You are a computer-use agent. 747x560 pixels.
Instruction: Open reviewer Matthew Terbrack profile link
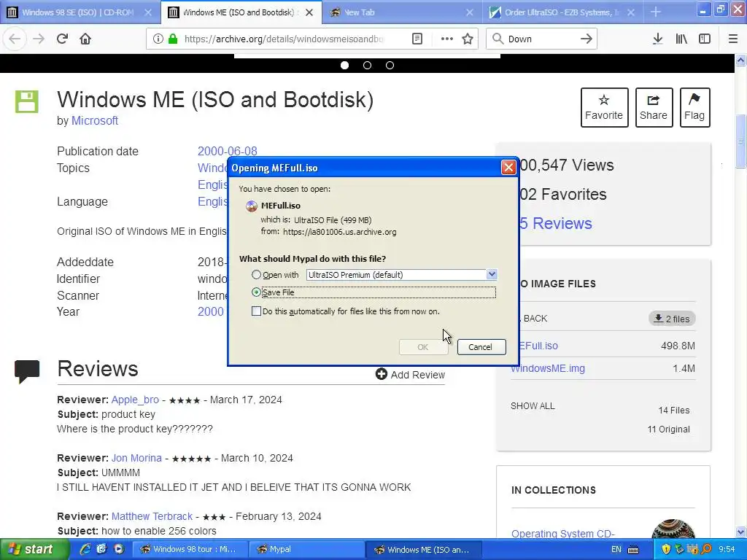(x=152, y=516)
